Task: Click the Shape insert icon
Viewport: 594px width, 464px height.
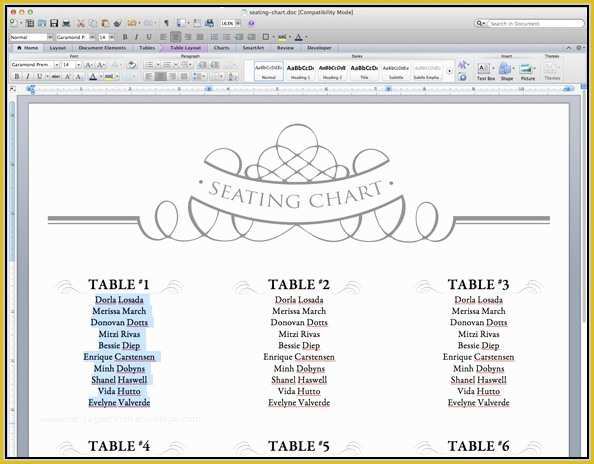Action: pyautogui.click(x=506, y=71)
